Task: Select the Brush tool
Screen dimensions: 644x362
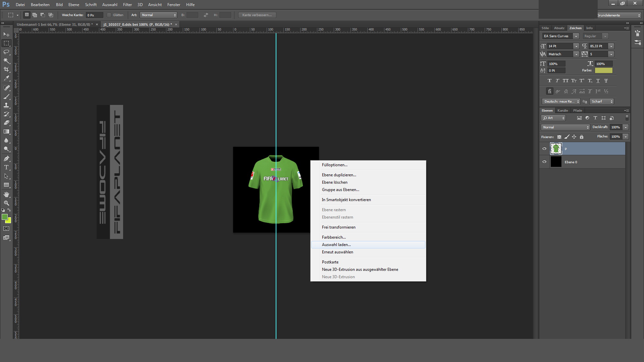Action: tap(6, 97)
